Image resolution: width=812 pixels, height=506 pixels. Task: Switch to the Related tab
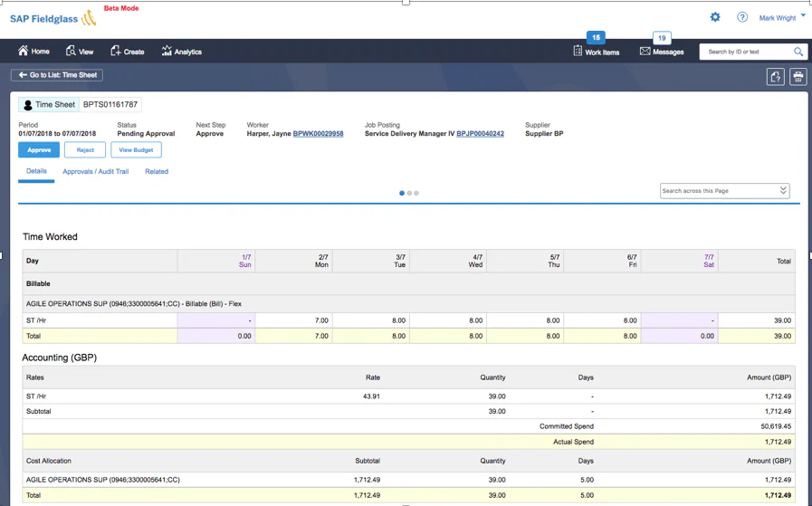pyautogui.click(x=157, y=171)
